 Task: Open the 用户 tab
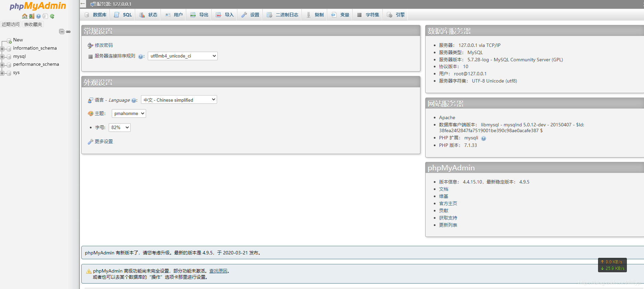tap(174, 15)
